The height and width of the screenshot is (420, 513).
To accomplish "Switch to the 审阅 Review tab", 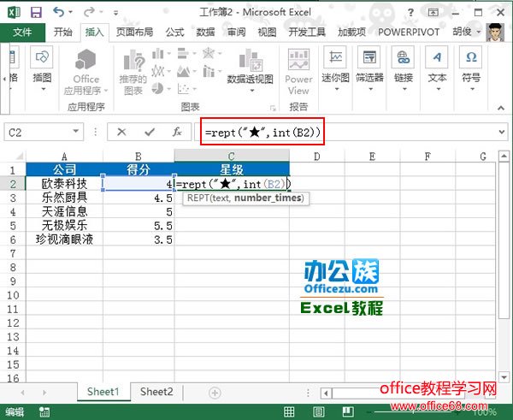I will point(236,33).
